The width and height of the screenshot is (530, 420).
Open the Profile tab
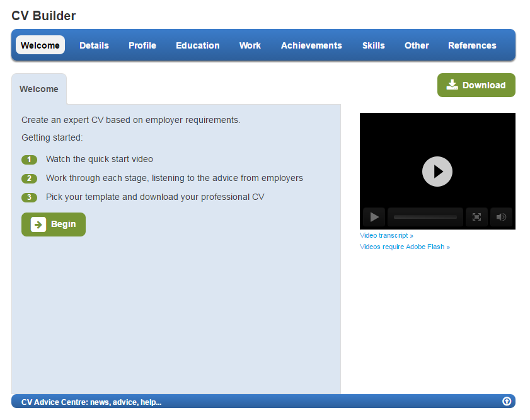142,45
